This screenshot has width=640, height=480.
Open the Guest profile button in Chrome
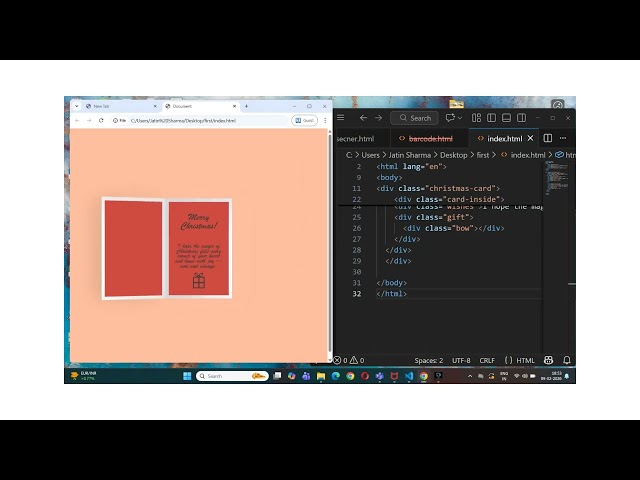pos(304,120)
